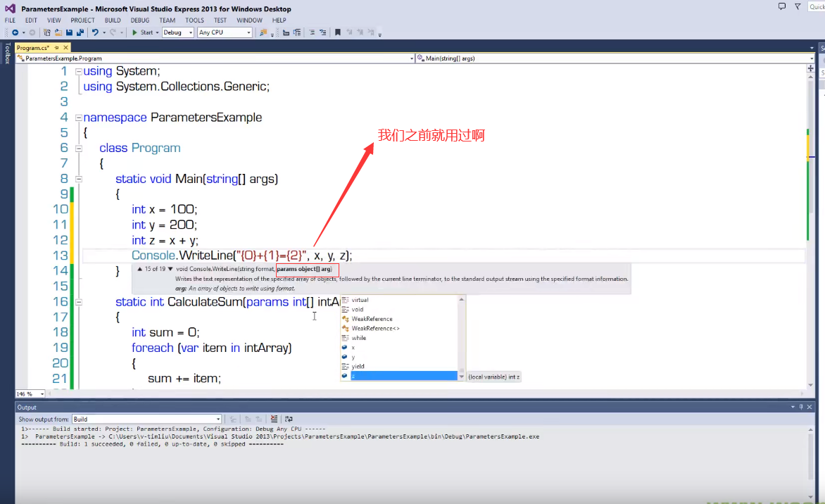
Task: Close the Program.cs tab
Action: tap(65, 48)
